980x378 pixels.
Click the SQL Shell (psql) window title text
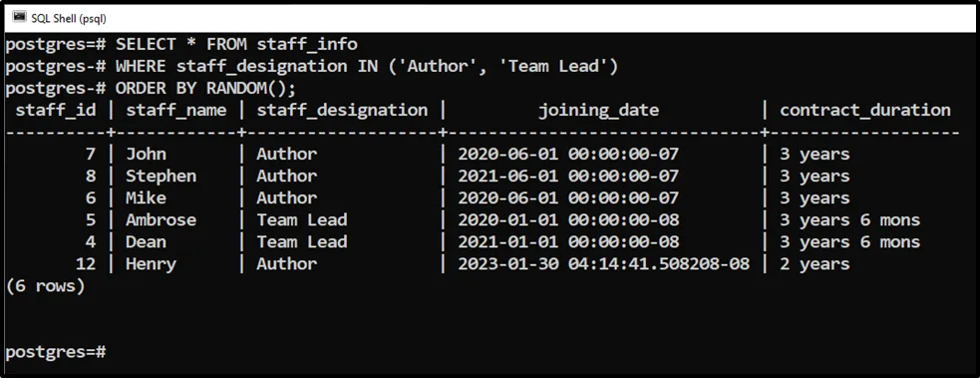69,19
